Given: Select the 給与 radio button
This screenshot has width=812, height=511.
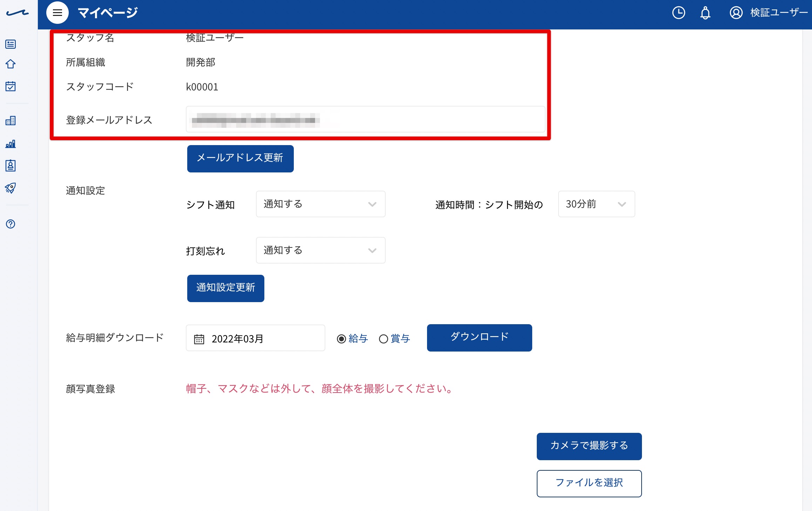Looking at the screenshot, I should [x=341, y=339].
